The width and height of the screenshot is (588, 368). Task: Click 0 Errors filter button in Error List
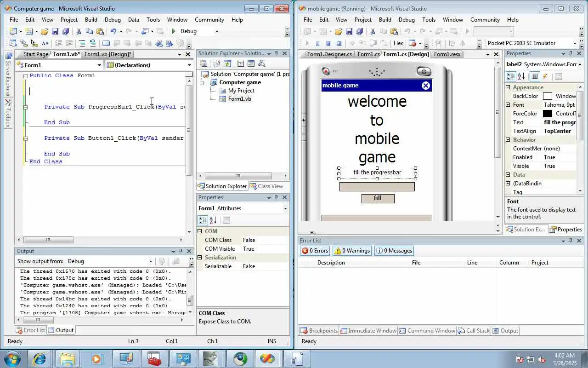[315, 251]
